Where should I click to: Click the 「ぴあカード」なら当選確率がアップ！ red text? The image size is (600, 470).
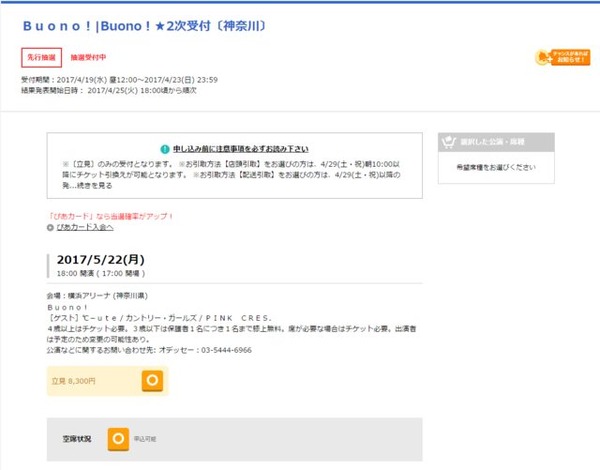(111, 216)
